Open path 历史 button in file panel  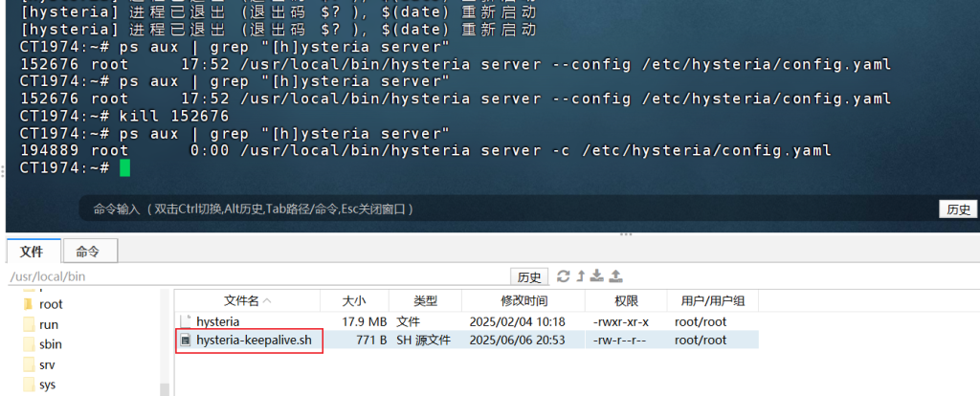(529, 276)
